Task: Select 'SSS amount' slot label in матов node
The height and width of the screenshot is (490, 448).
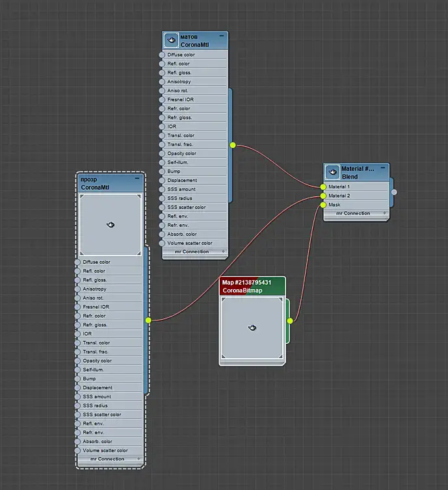Action: pos(181,189)
